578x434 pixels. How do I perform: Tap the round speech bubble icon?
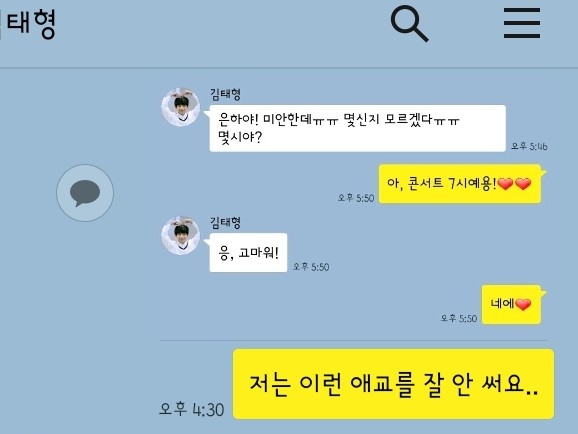pyautogui.click(x=85, y=193)
